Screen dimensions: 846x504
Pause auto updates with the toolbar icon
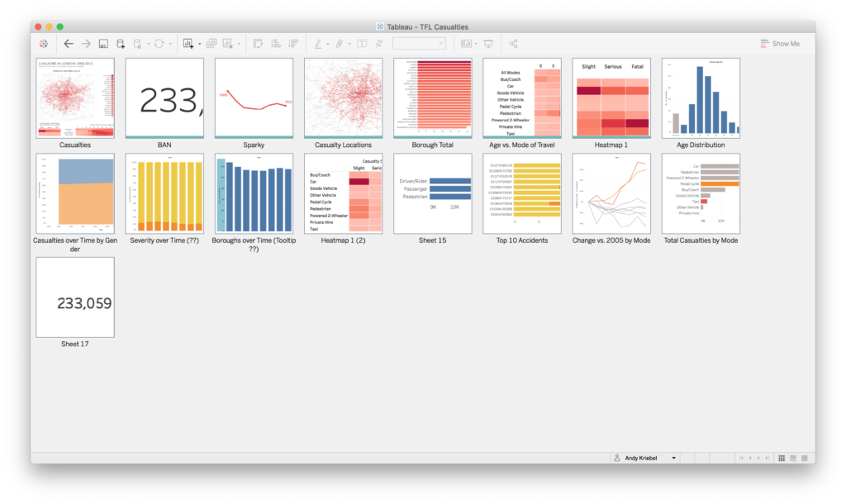[137, 44]
